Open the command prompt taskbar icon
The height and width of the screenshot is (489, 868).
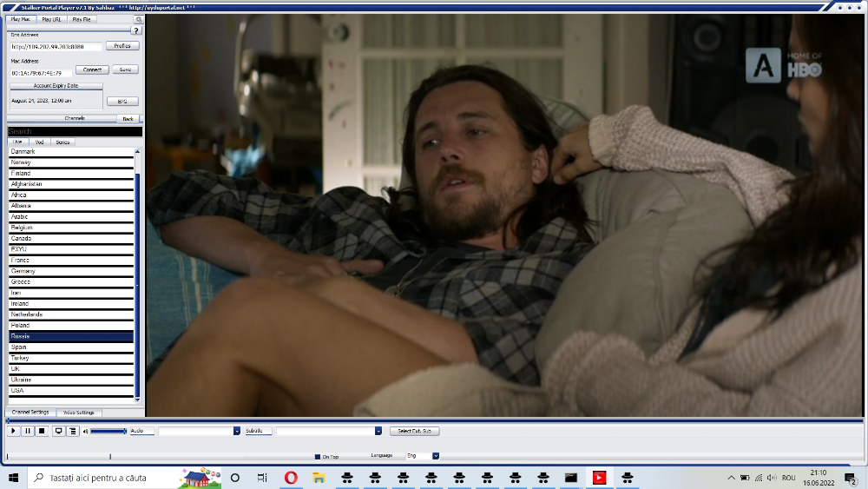(571, 478)
